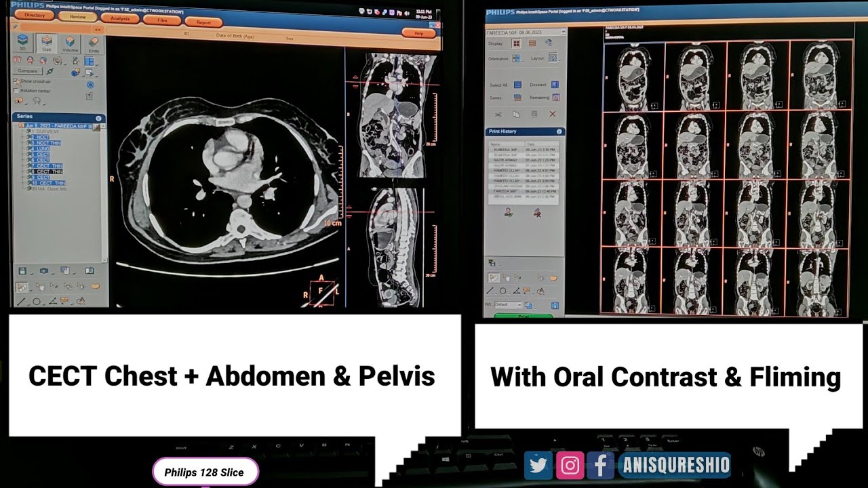Toggle the Rotation center checkbox
The image size is (868, 488).
[x=16, y=91]
